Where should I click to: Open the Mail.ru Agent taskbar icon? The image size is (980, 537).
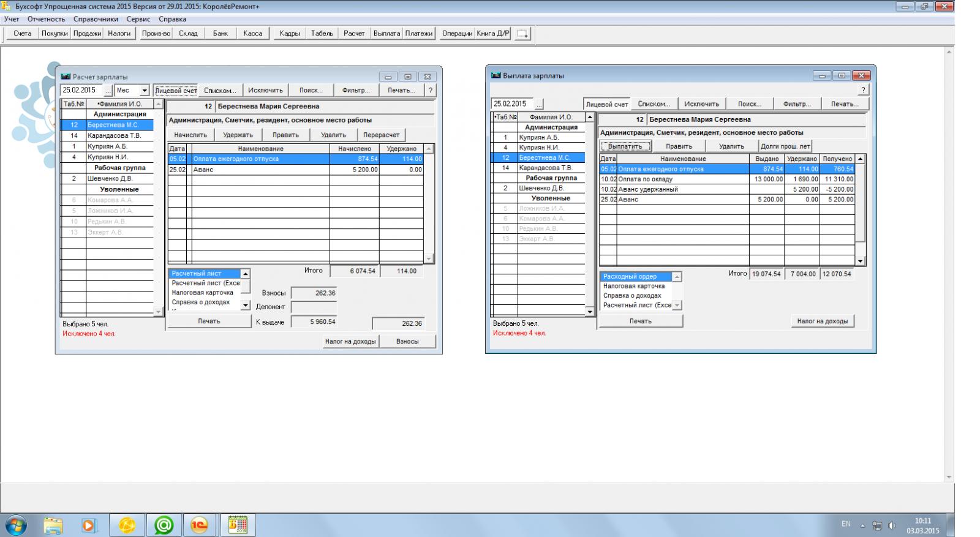tap(164, 525)
